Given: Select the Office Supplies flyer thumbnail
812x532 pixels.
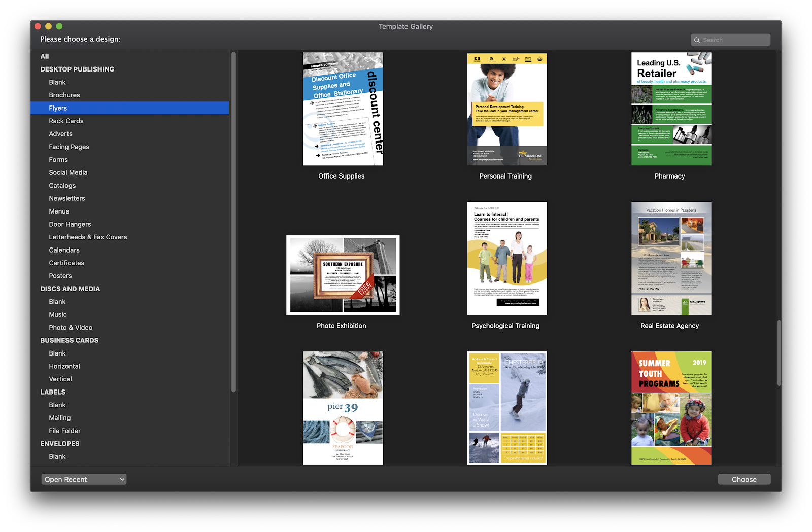Looking at the screenshot, I should point(343,109).
